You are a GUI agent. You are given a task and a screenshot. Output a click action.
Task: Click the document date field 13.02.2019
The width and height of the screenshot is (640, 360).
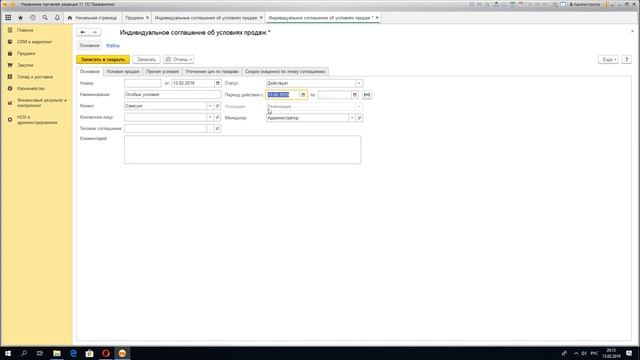pos(193,83)
